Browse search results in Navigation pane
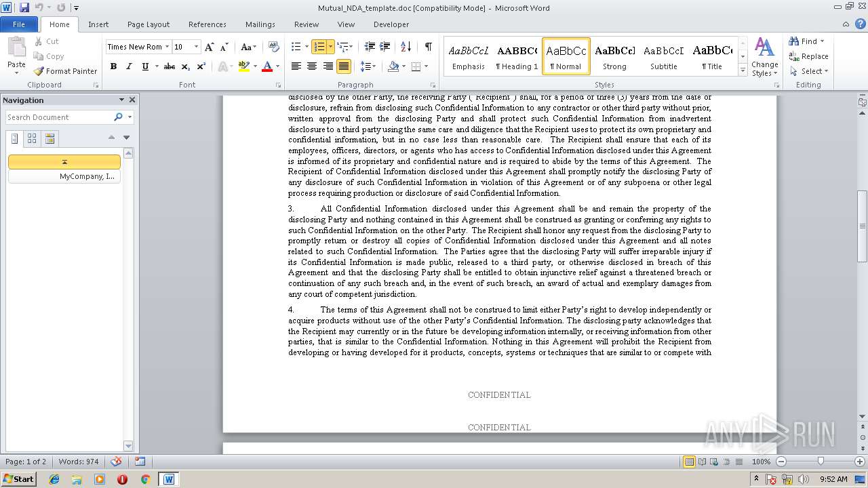The height and width of the screenshot is (488, 868). click(50, 138)
